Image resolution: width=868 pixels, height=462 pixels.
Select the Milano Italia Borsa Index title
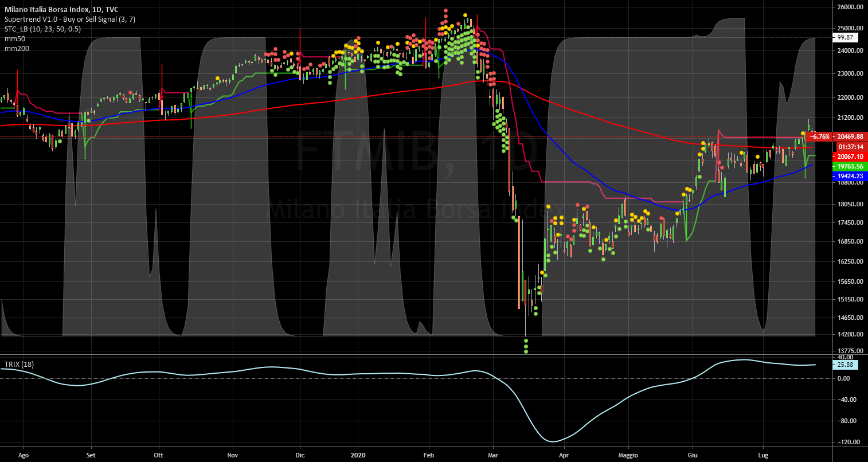click(61, 10)
